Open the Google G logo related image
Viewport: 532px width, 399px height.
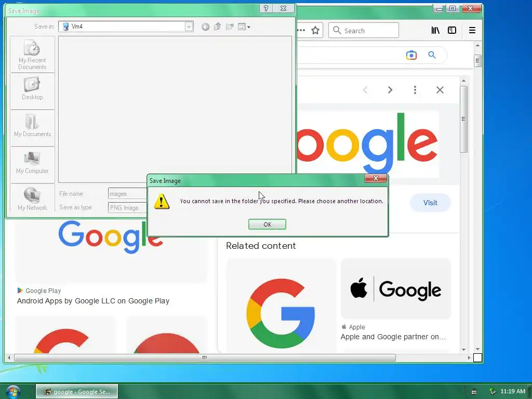pos(281,305)
